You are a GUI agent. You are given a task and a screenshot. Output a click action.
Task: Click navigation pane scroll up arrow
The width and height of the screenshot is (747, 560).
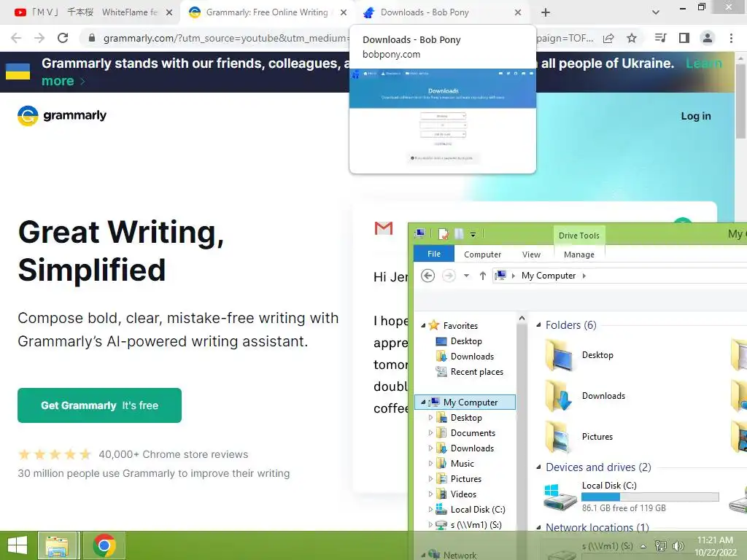coord(522,318)
